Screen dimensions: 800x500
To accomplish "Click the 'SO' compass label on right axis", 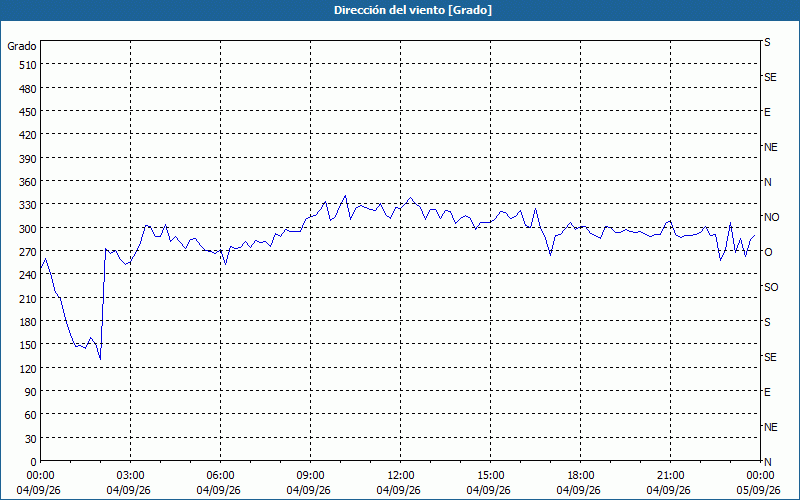I will 771,287.
